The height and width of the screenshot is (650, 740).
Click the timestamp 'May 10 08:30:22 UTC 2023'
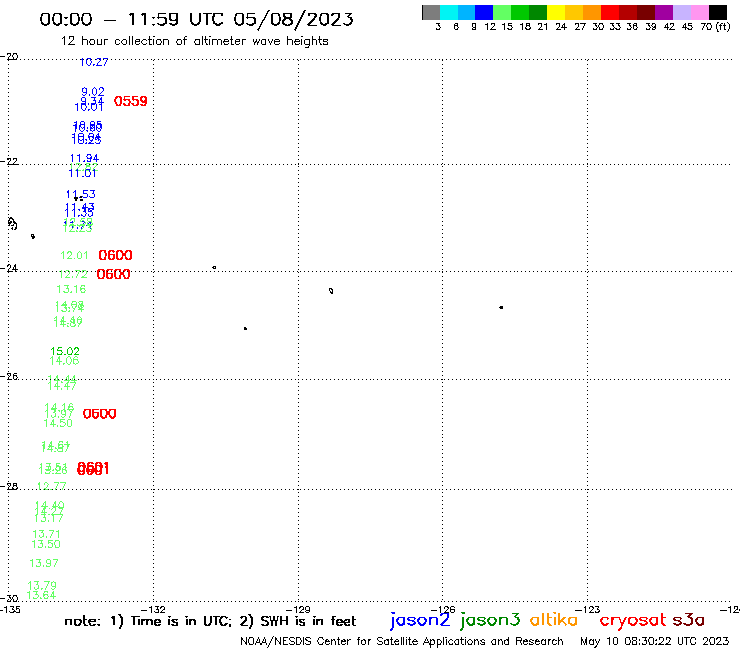(x=654, y=642)
